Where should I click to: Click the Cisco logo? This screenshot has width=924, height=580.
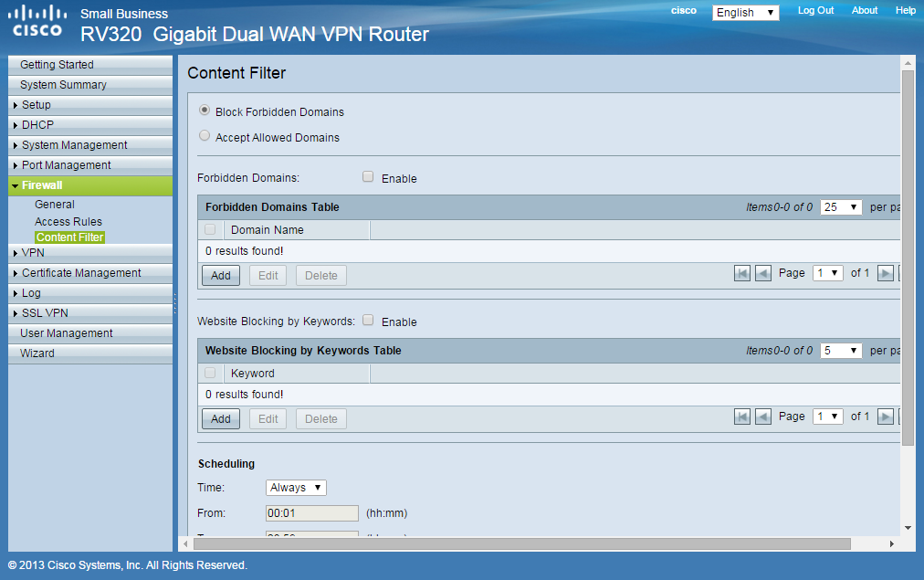37,20
